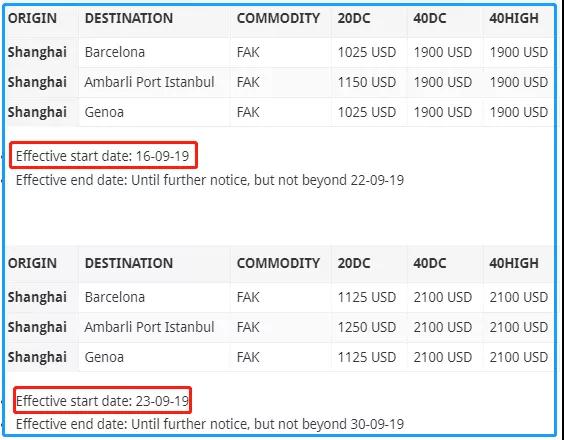Click the ORIGIN header in first table
564x440 pixels.
coord(32,18)
